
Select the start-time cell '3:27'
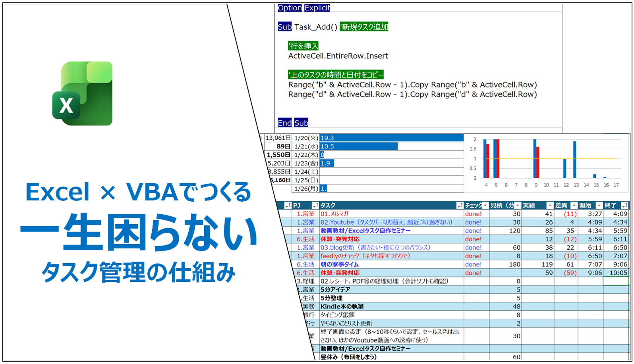[x=591, y=214]
